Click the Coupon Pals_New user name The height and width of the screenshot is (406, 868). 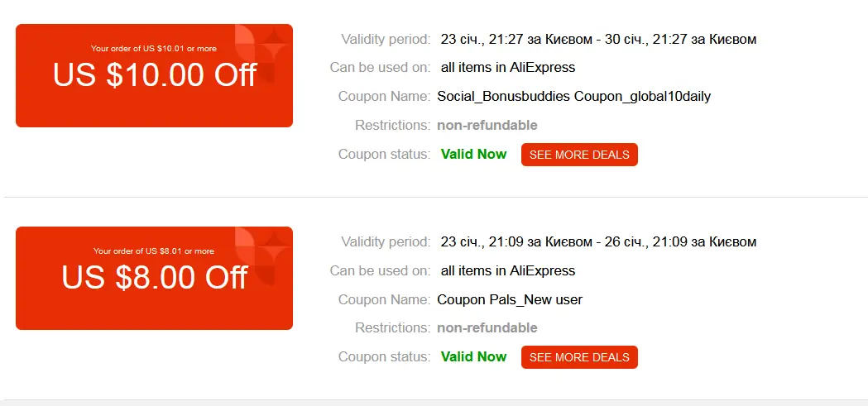(510, 300)
